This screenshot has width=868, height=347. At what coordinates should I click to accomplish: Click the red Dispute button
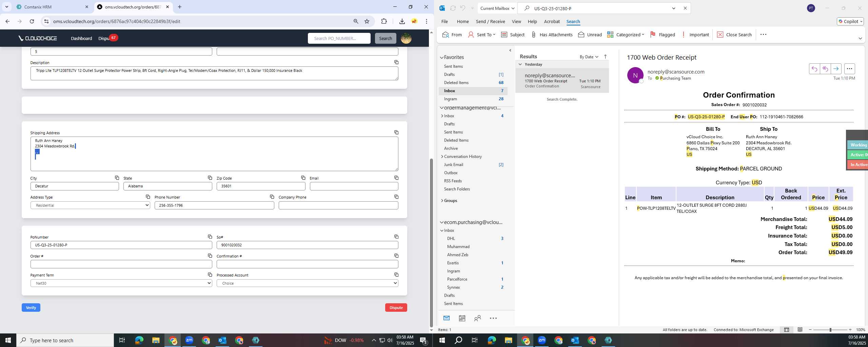[x=396, y=308]
